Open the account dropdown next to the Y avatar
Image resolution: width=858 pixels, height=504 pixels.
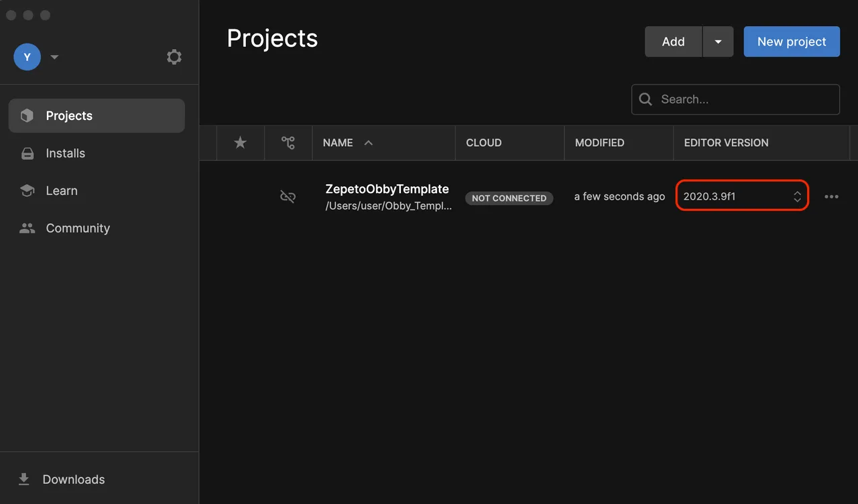[54, 57]
